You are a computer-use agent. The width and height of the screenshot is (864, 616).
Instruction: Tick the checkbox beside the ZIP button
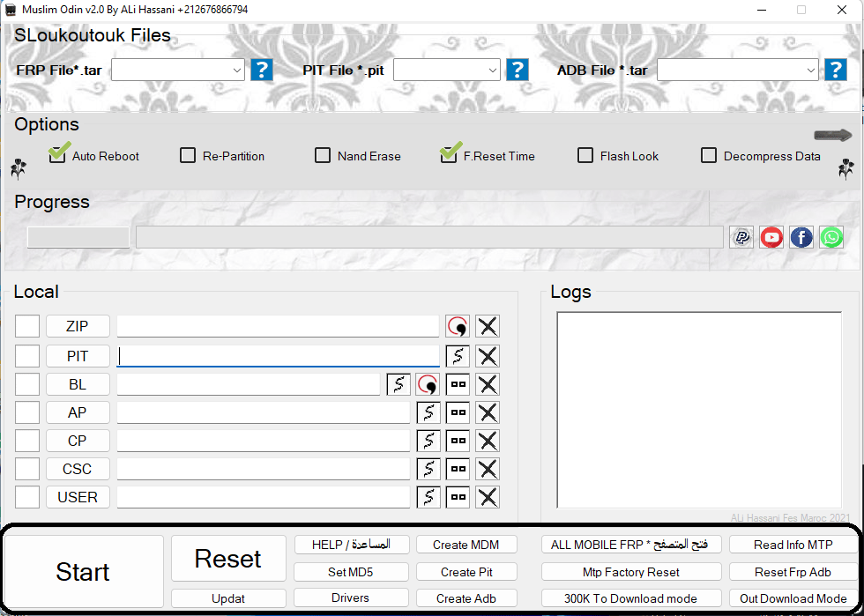[x=27, y=326]
